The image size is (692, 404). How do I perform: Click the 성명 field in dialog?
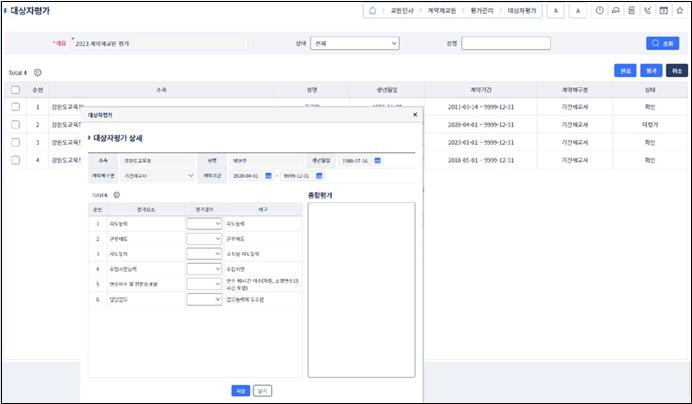pos(266,161)
